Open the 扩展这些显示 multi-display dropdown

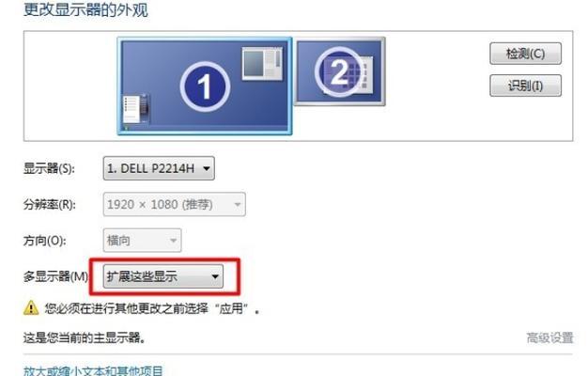pos(163,276)
